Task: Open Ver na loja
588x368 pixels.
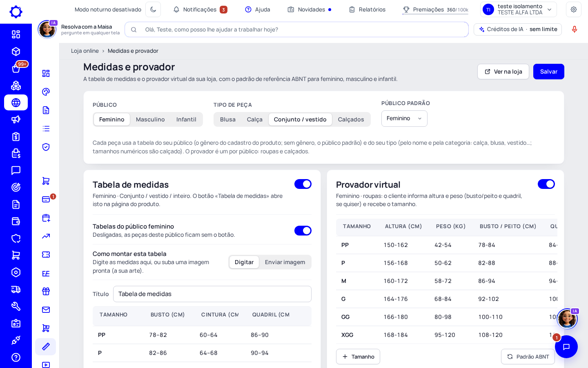Action: coord(503,72)
